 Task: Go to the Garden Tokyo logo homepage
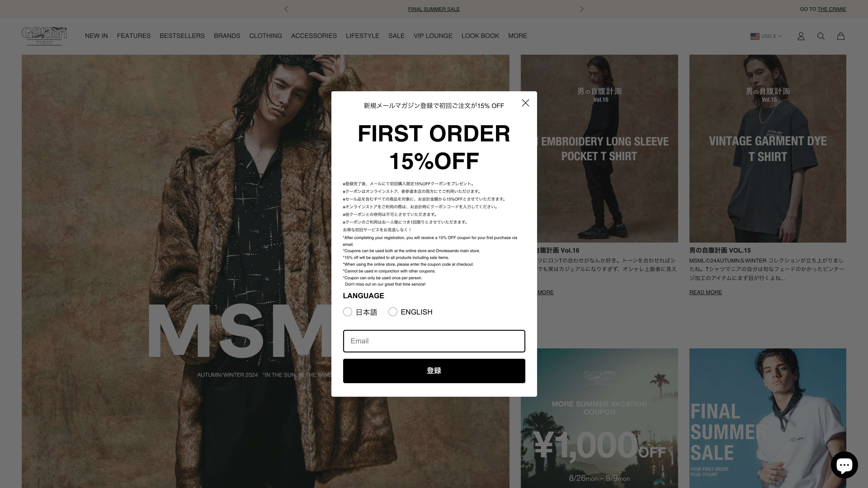[x=44, y=36]
